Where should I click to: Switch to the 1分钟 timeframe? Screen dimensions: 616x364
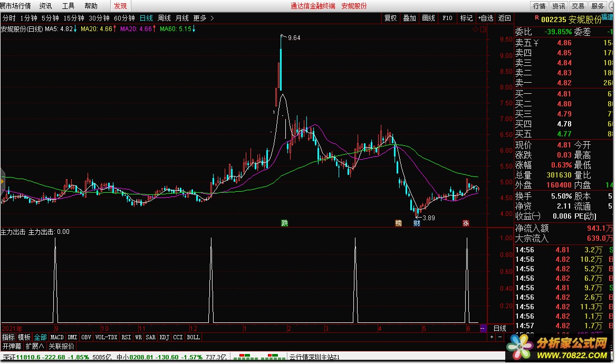point(28,18)
